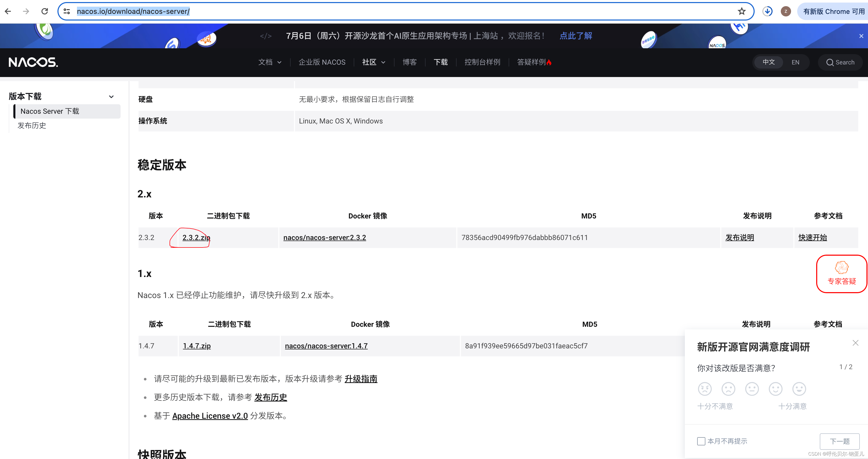This screenshot has width=868, height=459.
Task: Select Nacos Server 下载 in sidebar
Action: (x=67, y=111)
